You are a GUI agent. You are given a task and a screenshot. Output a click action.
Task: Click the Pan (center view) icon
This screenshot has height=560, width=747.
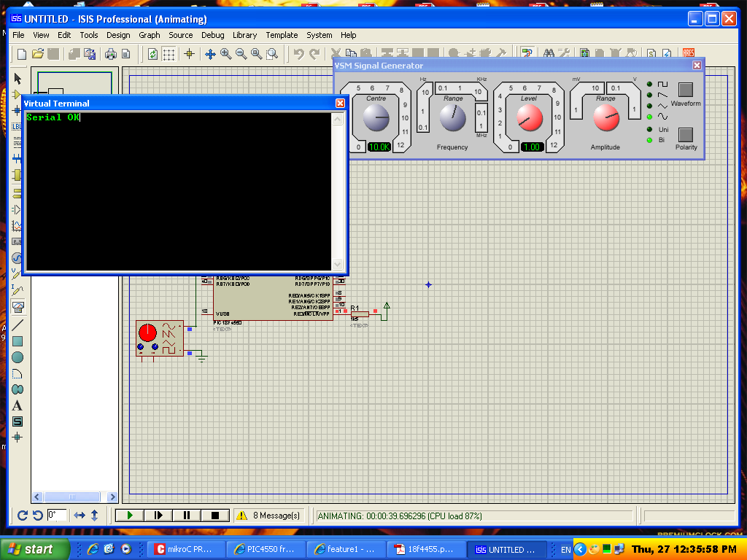(210, 54)
